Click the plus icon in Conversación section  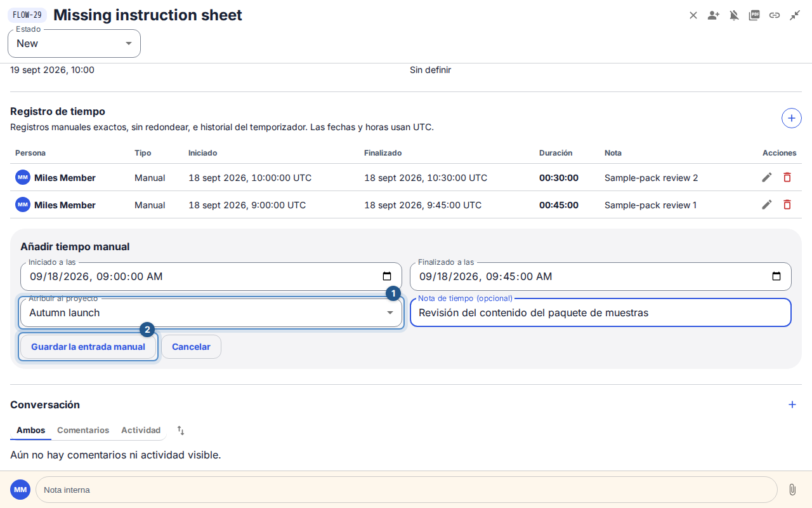pyautogui.click(x=792, y=404)
